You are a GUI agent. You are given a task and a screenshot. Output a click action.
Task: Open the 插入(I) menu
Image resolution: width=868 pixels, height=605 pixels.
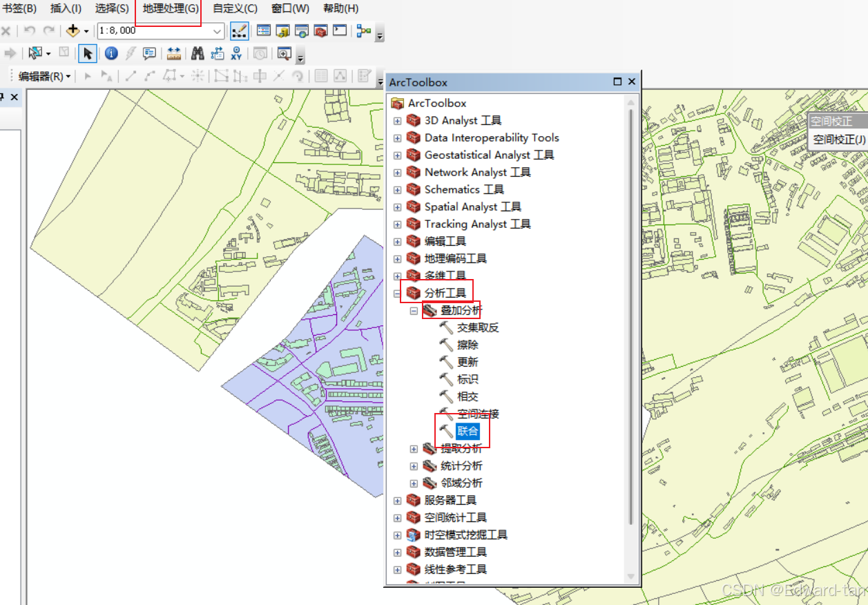[x=66, y=9]
